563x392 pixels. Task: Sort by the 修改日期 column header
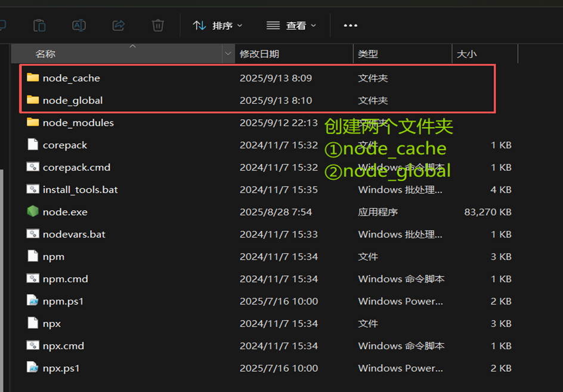click(294, 54)
